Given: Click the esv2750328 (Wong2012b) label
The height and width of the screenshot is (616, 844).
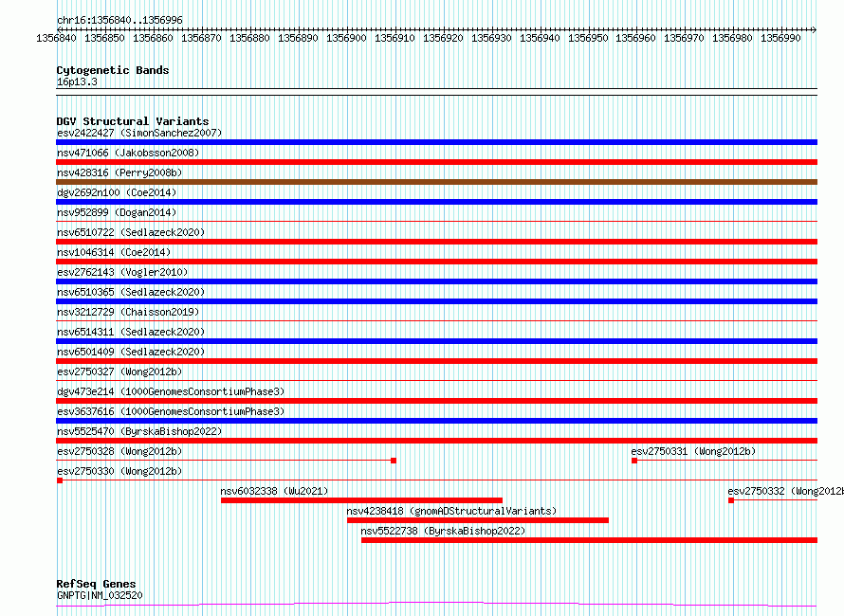Looking at the screenshot, I should coord(119,451).
